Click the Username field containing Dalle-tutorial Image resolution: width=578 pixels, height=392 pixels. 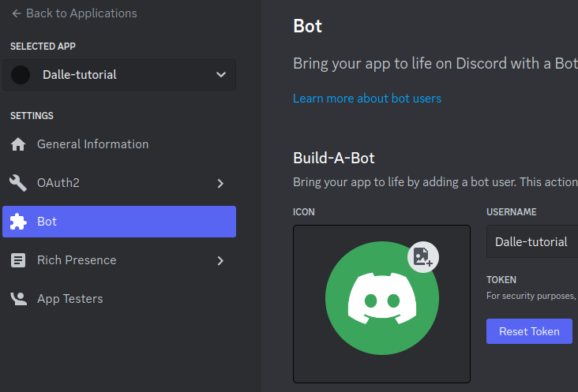point(532,242)
